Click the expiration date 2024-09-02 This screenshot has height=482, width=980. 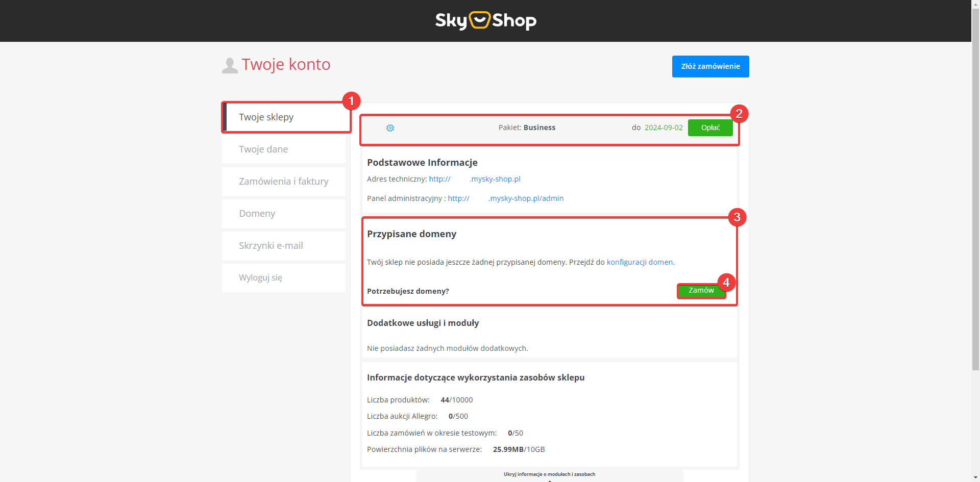coord(664,128)
